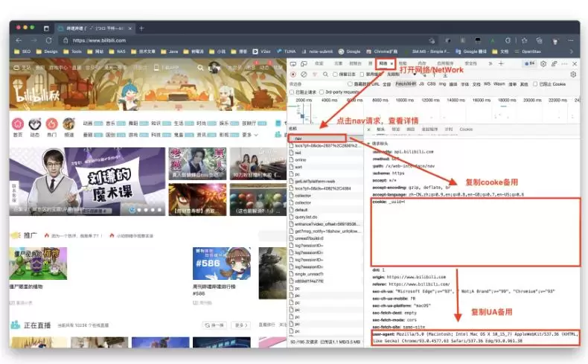
Task: Toggle the preserve log checkbox
Action: click(x=335, y=74)
